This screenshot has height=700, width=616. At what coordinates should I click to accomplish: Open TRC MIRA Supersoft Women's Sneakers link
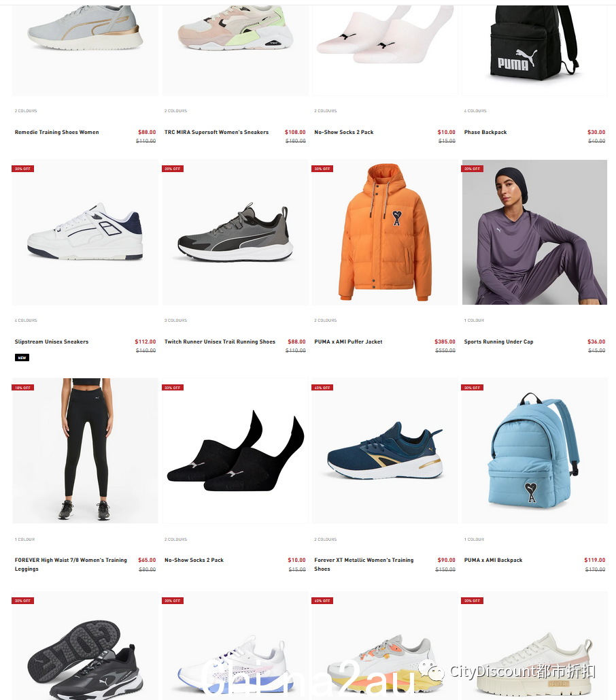[216, 132]
